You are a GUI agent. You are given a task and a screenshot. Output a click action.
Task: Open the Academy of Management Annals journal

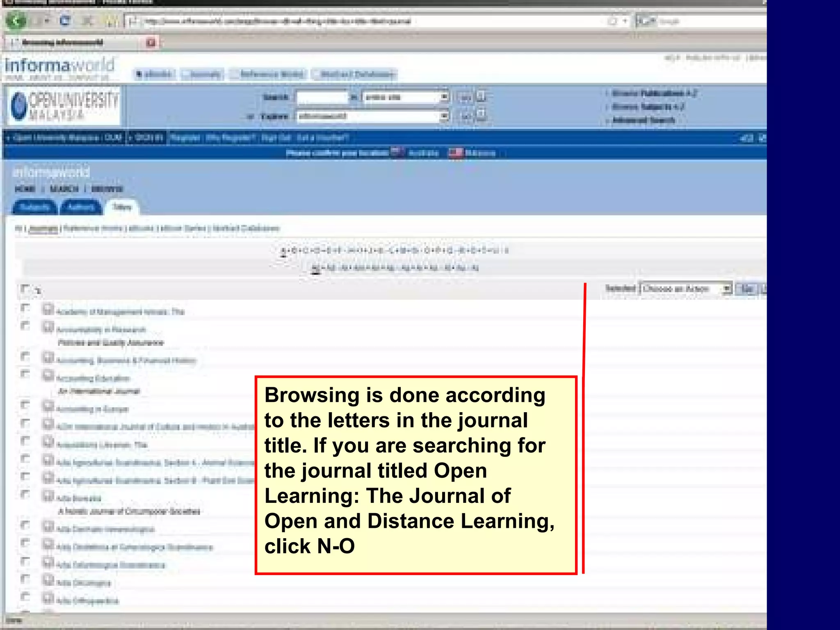point(120,312)
